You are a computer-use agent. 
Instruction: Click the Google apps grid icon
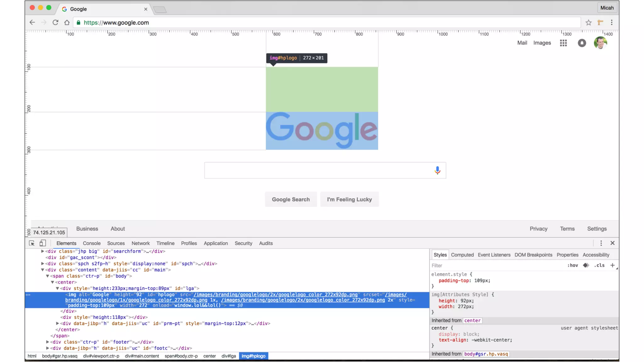(563, 43)
